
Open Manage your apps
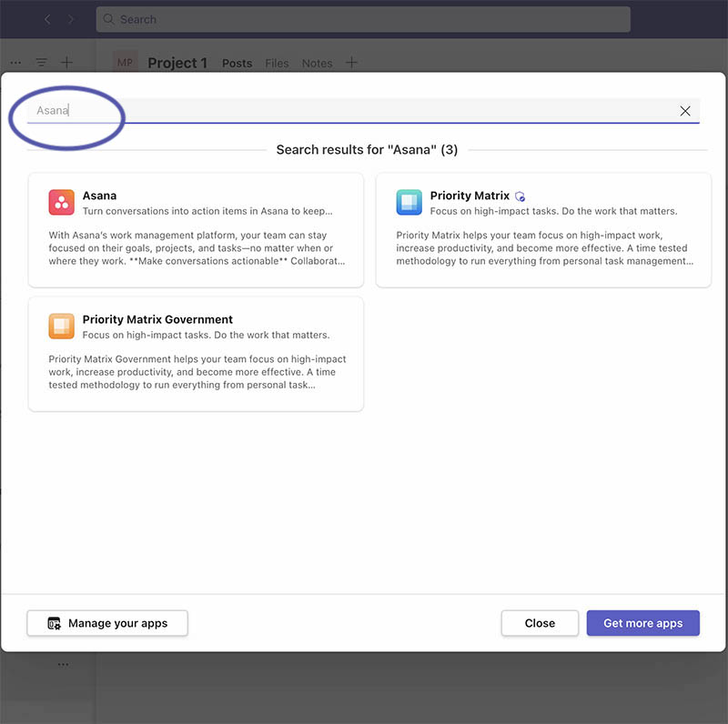[x=107, y=623]
